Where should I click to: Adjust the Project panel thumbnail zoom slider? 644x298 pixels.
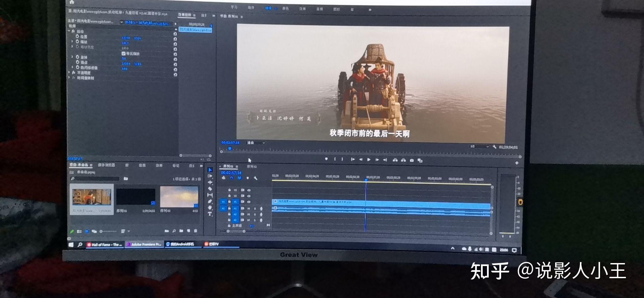(x=108, y=231)
